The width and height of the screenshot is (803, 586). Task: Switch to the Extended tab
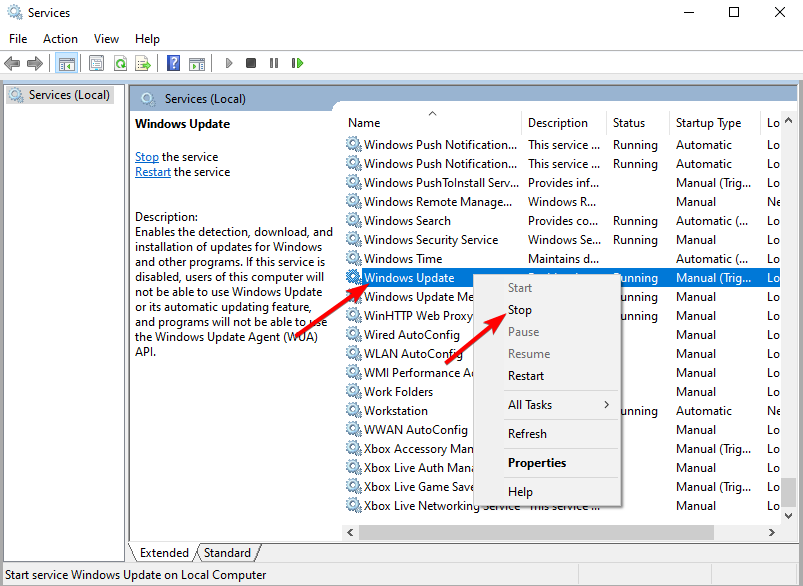(x=163, y=553)
